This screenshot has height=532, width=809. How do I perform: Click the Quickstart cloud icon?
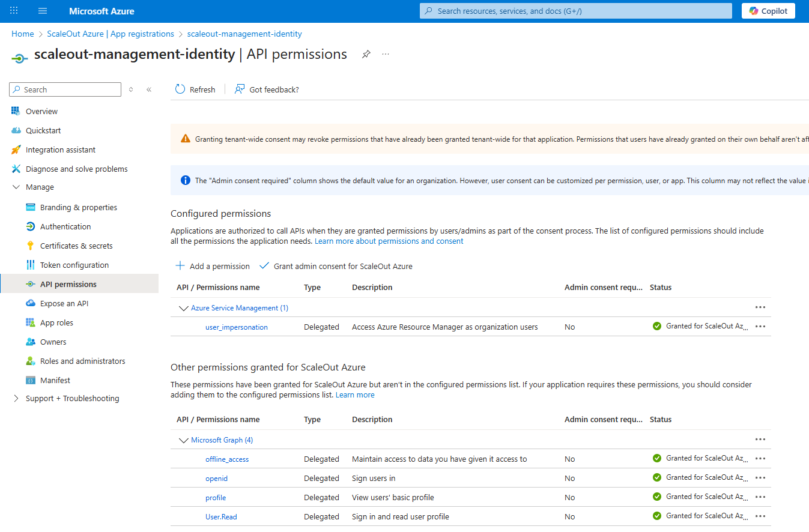[16, 130]
